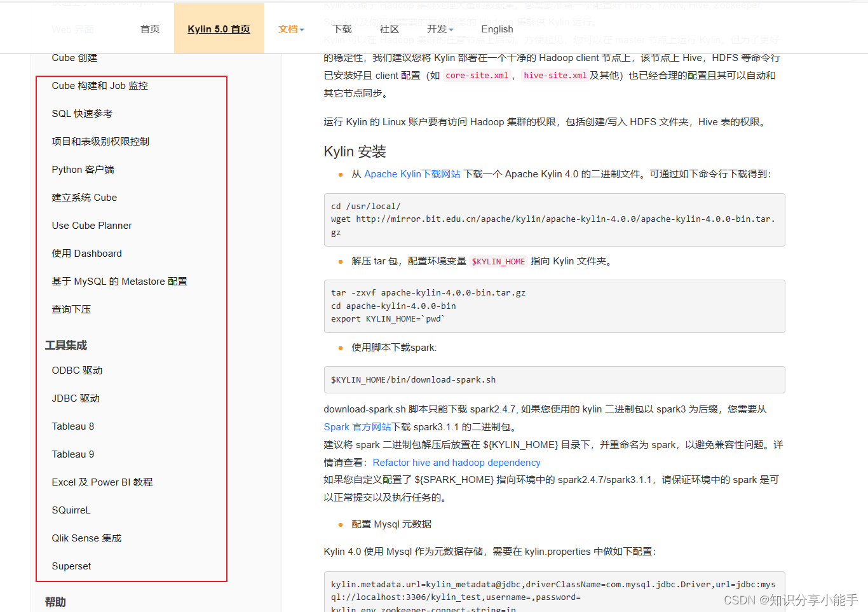Viewport: 868px width, 612px height.
Task: Open ODBC 驱动 sidebar link
Action: [x=77, y=371]
